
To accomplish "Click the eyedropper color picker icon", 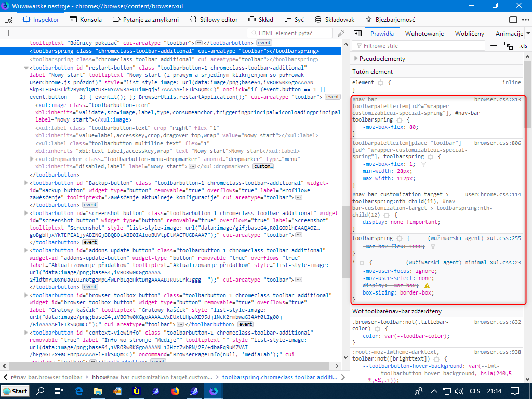I will pos(341,33).
